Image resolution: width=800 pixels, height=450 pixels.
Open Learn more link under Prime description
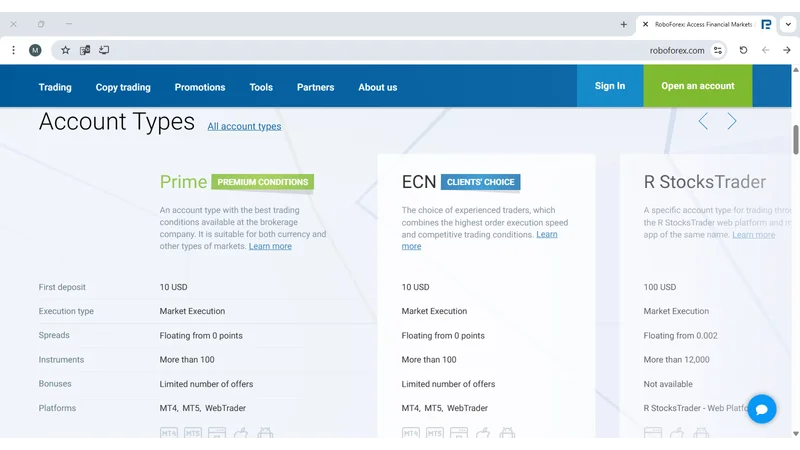[x=270, y=246]
